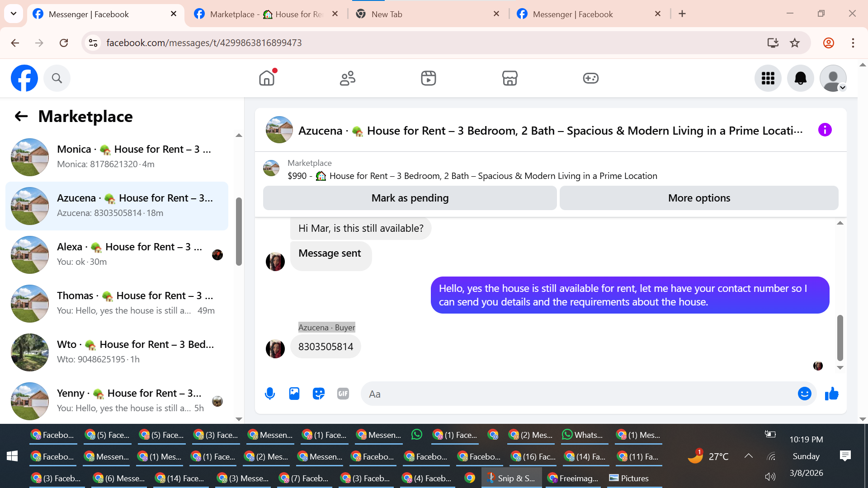Open the Facebook apps grid menu
Viewport: 868px width, 488px height.
click(768, 78)
